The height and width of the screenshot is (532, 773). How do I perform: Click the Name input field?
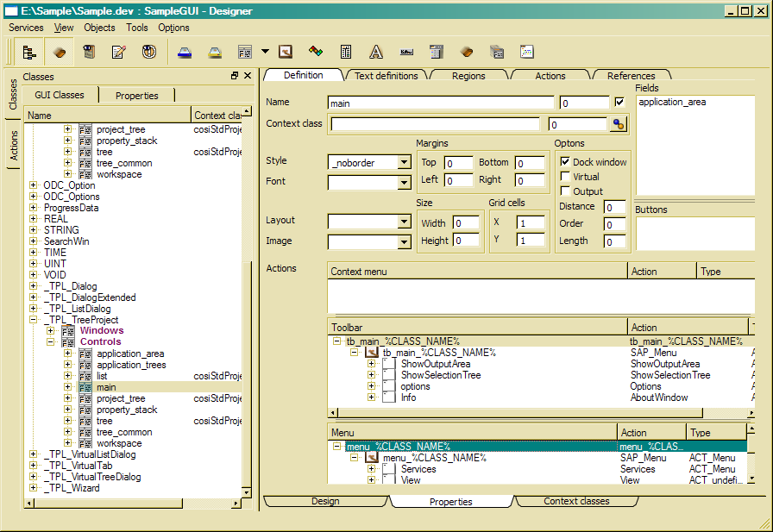[441, 103]
